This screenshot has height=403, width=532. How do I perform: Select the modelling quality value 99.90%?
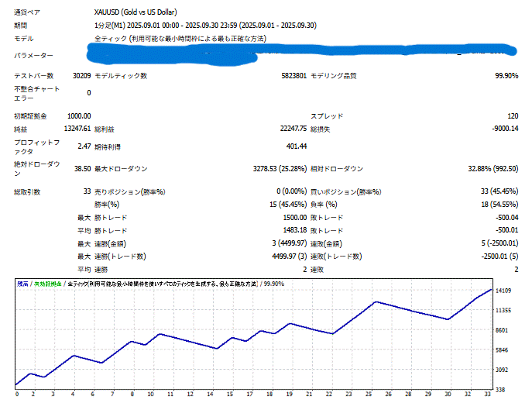pyautogui.click(x=506, y=76)
